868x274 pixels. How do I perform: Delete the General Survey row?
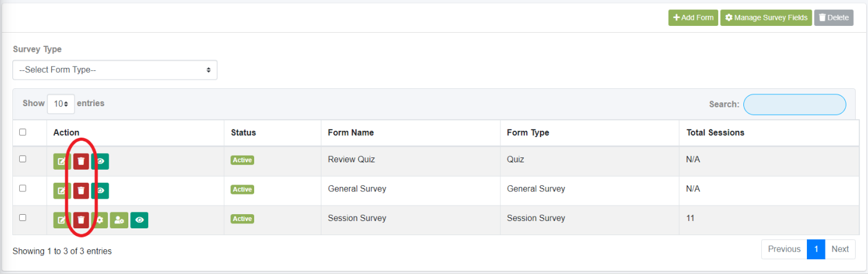tap(81, 191)
